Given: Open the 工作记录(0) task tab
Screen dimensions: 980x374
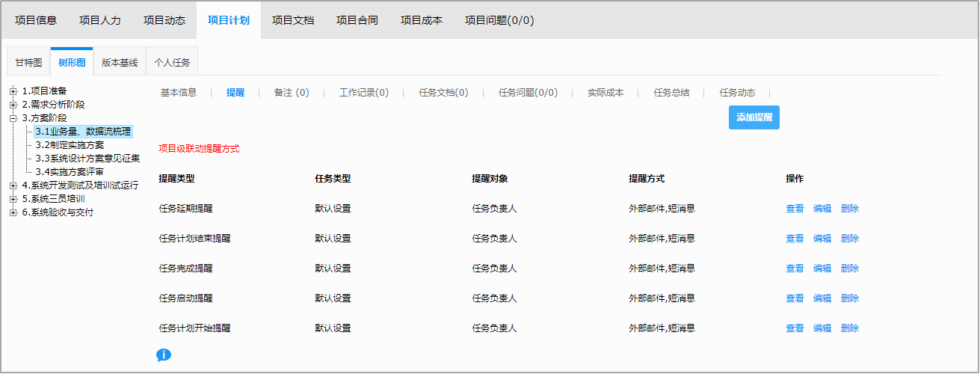Looking at the screenshot, I should click(364, 93).
